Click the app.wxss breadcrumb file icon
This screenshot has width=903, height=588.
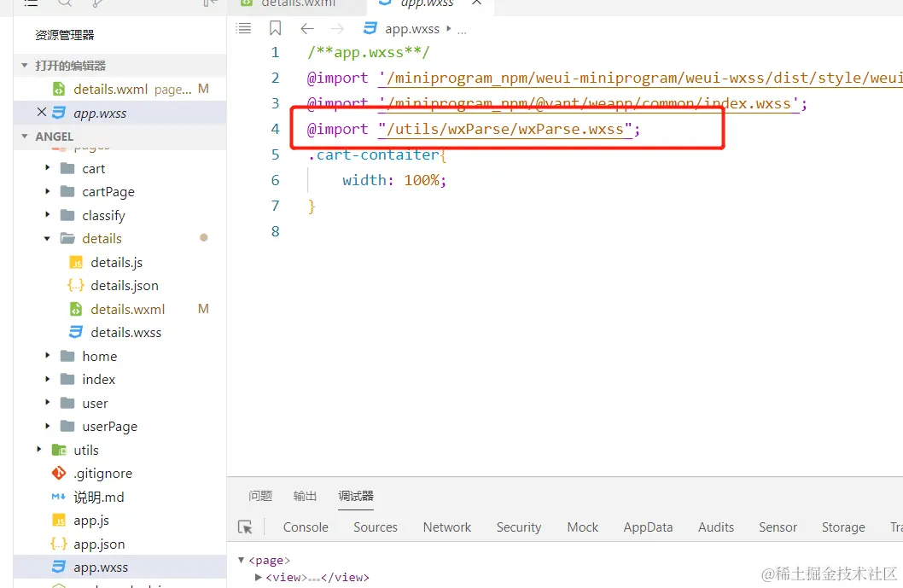click(370, 28)
